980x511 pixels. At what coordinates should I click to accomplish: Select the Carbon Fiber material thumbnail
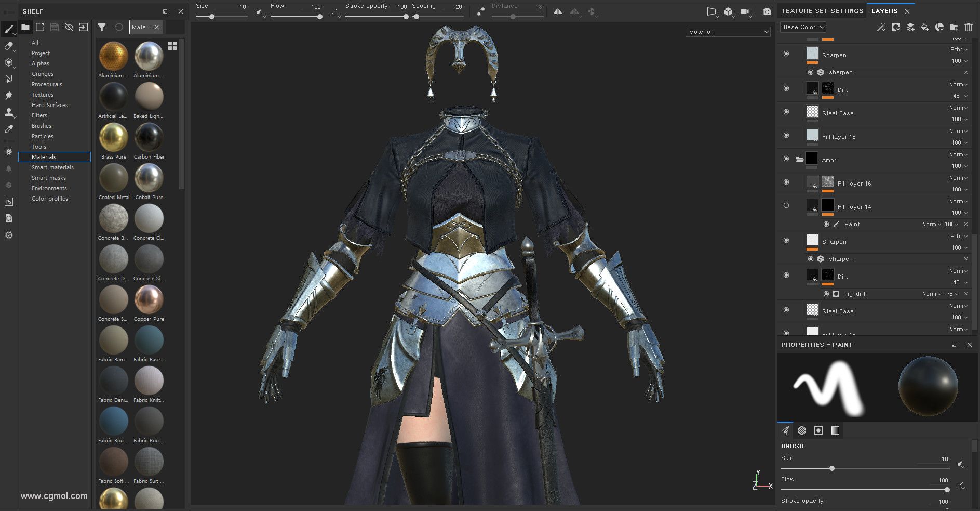[x=149, y=138]
